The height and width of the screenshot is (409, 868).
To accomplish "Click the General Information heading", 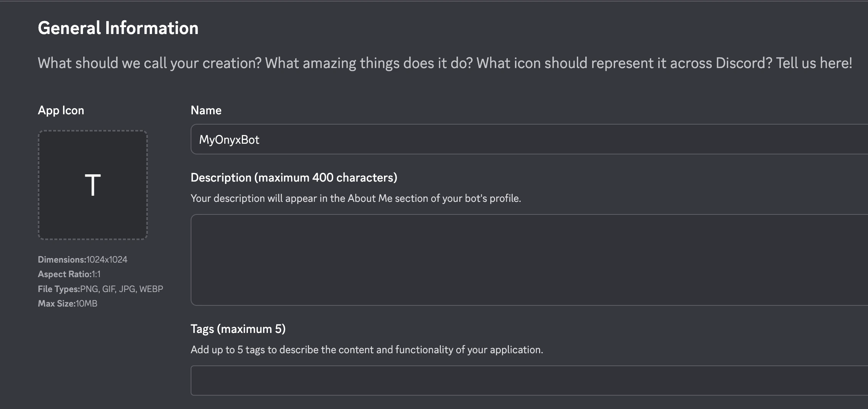I will pos(118,27).
